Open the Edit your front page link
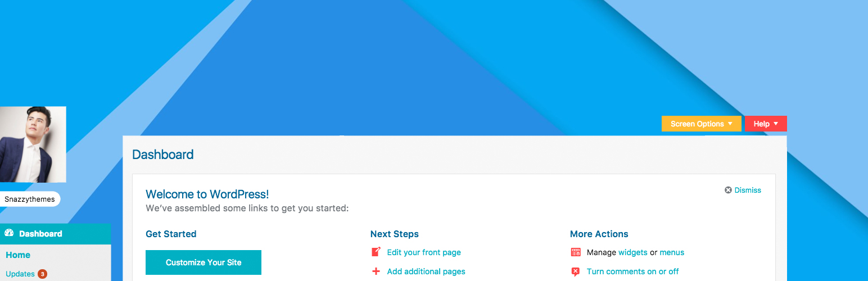The height and width of the screenshot is (281, 868). click(424, 252)
